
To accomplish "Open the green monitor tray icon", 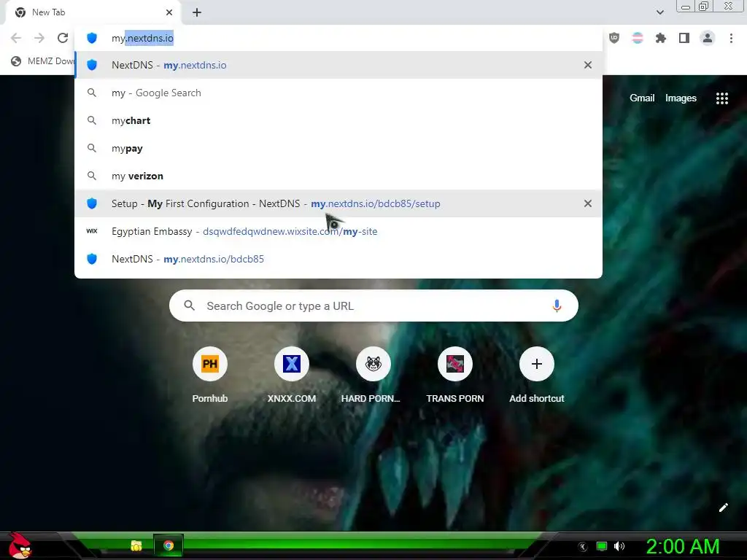I will click(602, 546).
